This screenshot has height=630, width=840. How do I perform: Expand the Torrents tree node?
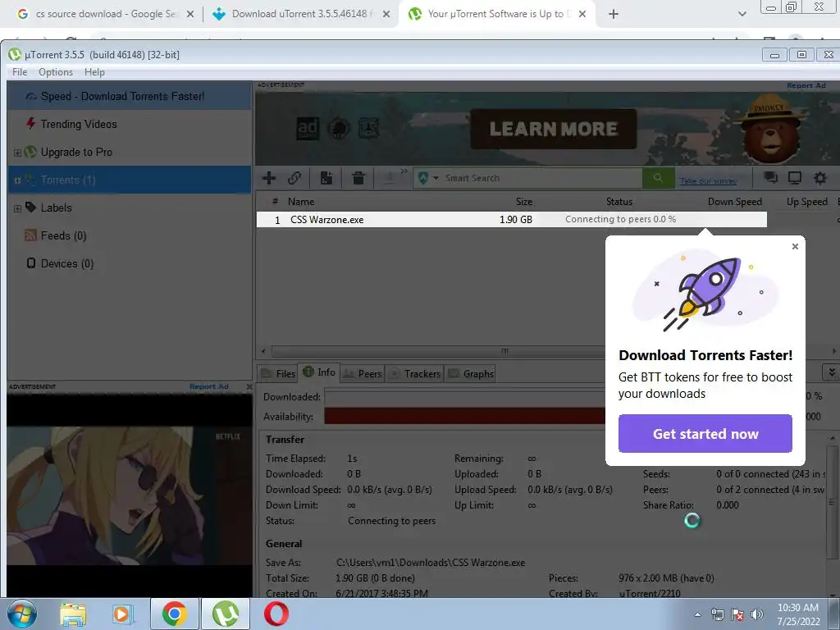click(x=17, y=180)
